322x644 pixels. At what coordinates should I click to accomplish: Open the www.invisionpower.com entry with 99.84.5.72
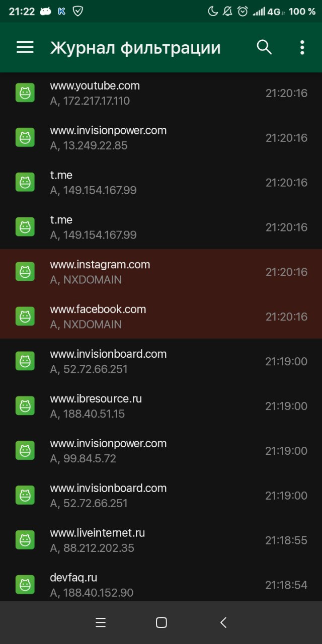(161, 451)
